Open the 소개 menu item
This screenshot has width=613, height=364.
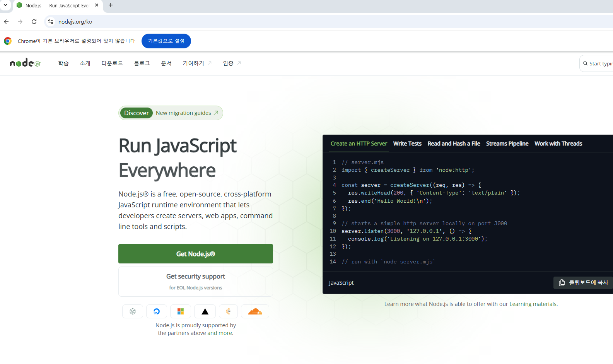(85, 63)
